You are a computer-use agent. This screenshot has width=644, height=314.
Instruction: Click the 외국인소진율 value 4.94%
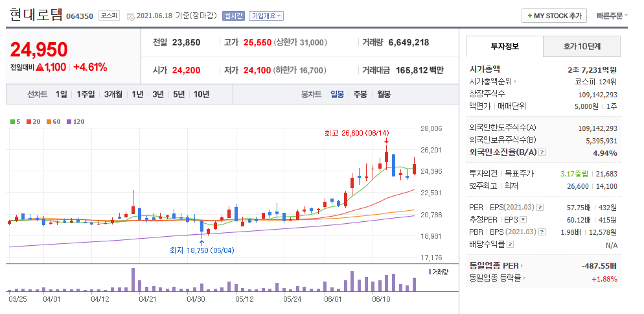pyautogui.click(x=605, y=153)
